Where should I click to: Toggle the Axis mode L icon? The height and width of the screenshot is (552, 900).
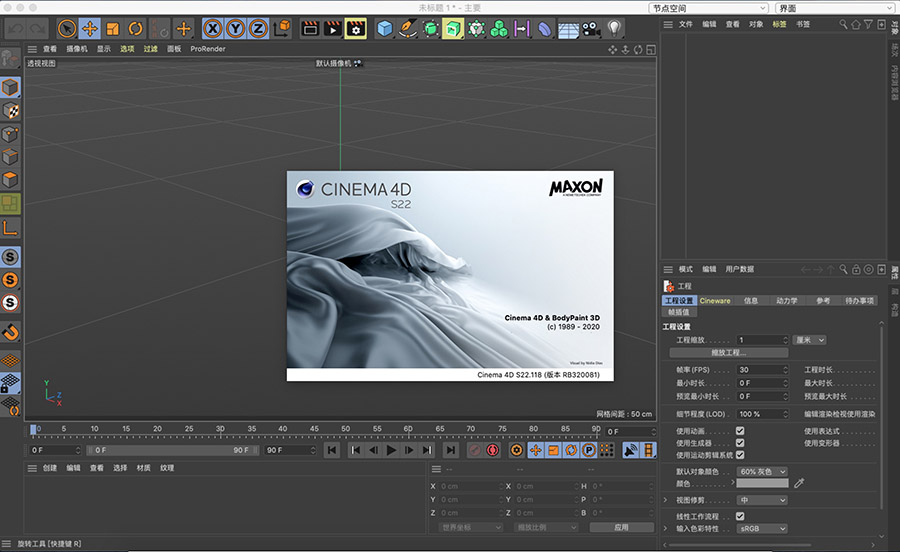coord(10,228)
